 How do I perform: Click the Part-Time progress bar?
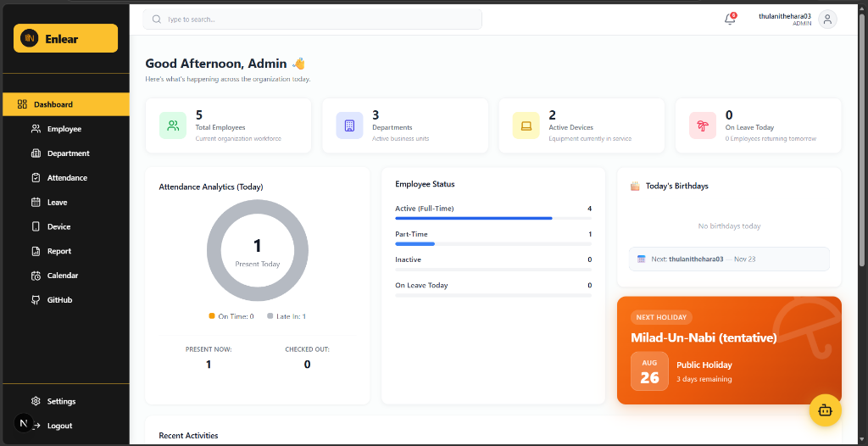click(x=493, y=244)
